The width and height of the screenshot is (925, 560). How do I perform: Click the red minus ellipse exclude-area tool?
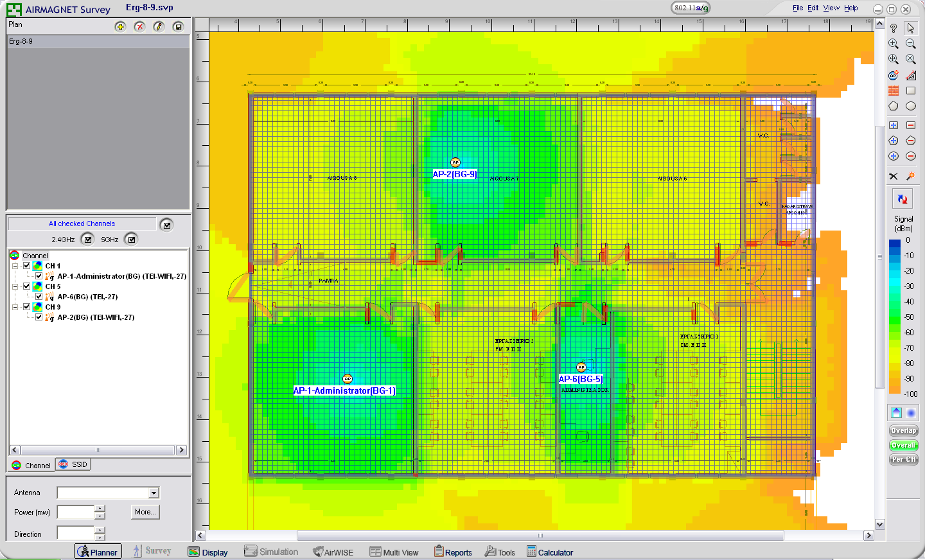click(911, 156)
